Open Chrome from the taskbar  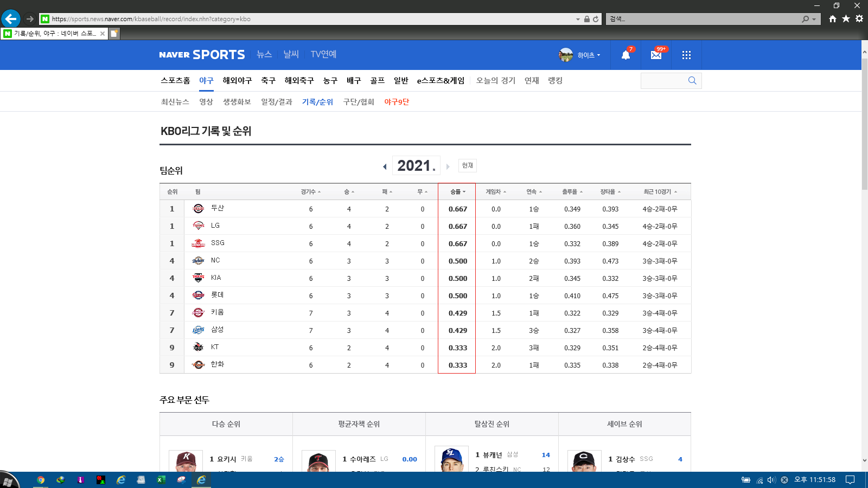[x=41, y=480]
